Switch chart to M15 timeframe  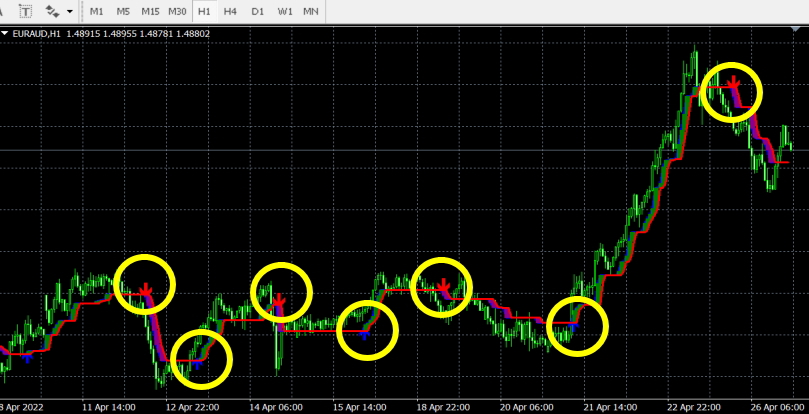tap(150, 11)
